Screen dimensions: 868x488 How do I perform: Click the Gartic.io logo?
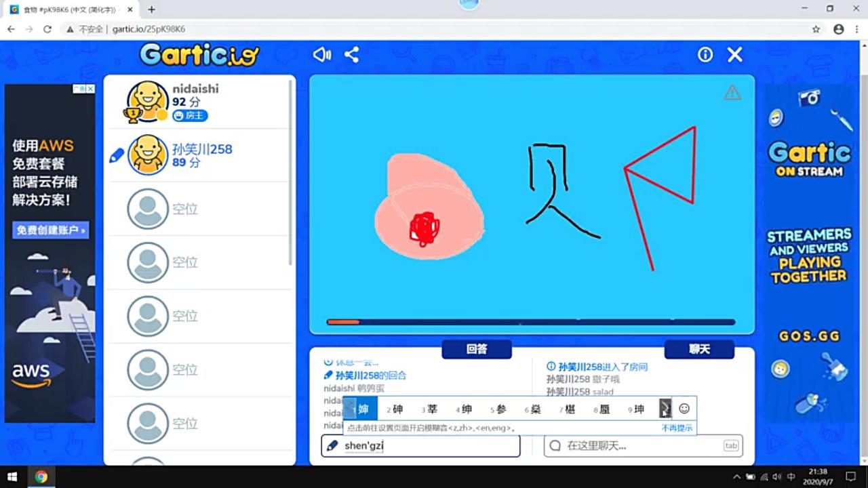(x=199, y=55)
